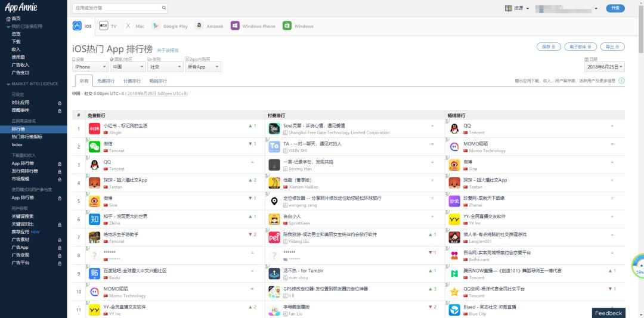Click the App Annie logo
Screen dimensions: 644x318
(x=21, y=7)
